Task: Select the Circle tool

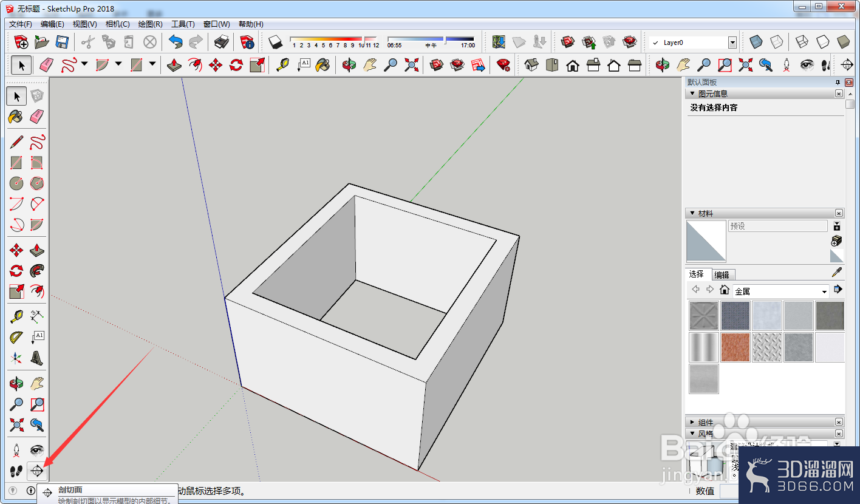Action: pyautogui.click(x=17, y=183)
